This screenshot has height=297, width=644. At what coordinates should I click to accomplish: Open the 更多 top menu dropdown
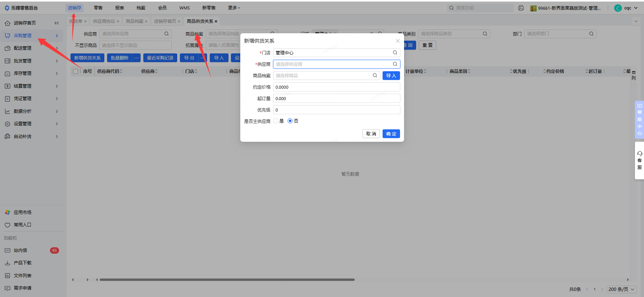pyautogui.click(x=234, y=8)
